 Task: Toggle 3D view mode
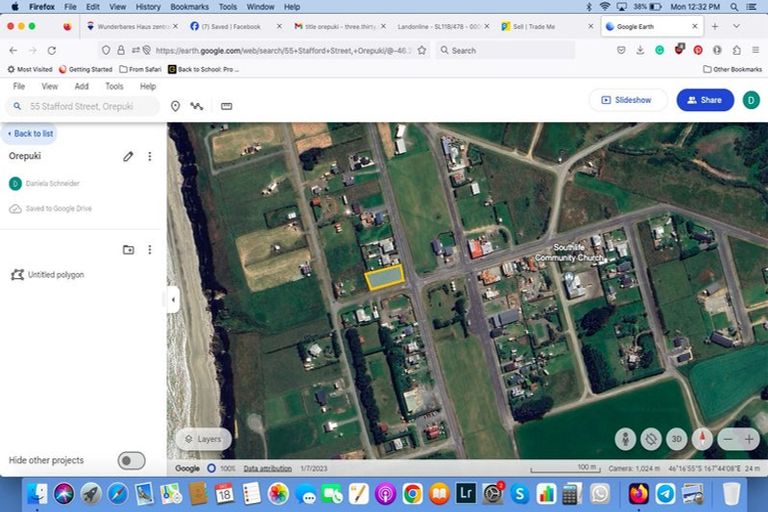(x=677, y=439)
